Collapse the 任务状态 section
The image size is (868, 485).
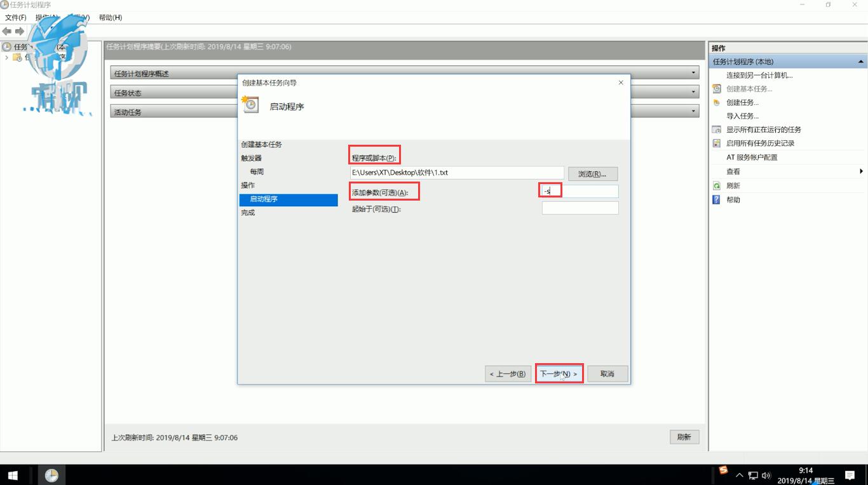coord(694,92)
